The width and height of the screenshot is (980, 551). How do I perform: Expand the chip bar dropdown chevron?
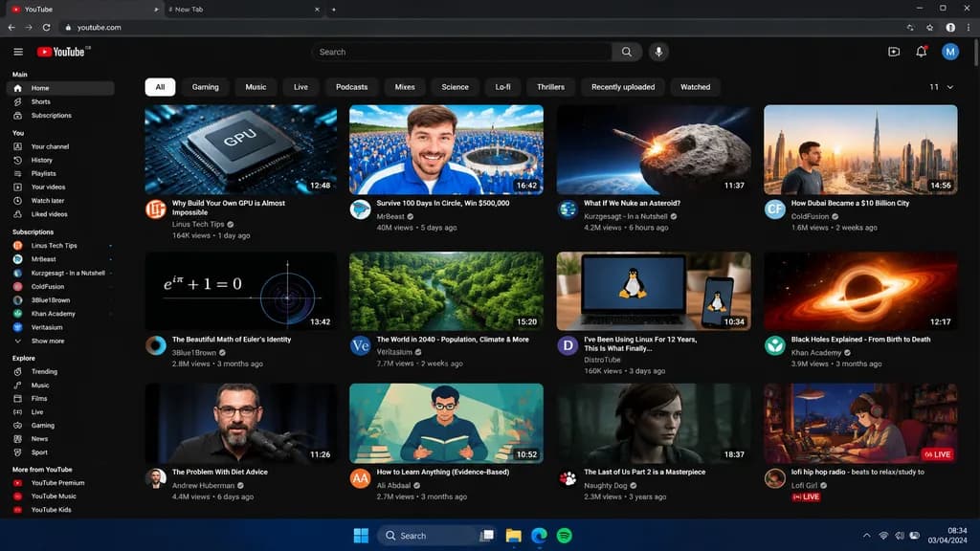[x=950, y=87]
